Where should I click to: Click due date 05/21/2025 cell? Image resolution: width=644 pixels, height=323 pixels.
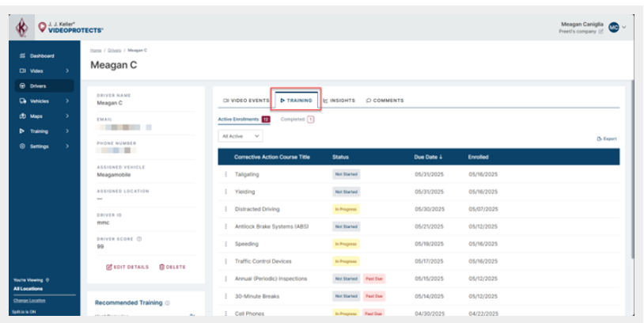(x=429, y=226)
